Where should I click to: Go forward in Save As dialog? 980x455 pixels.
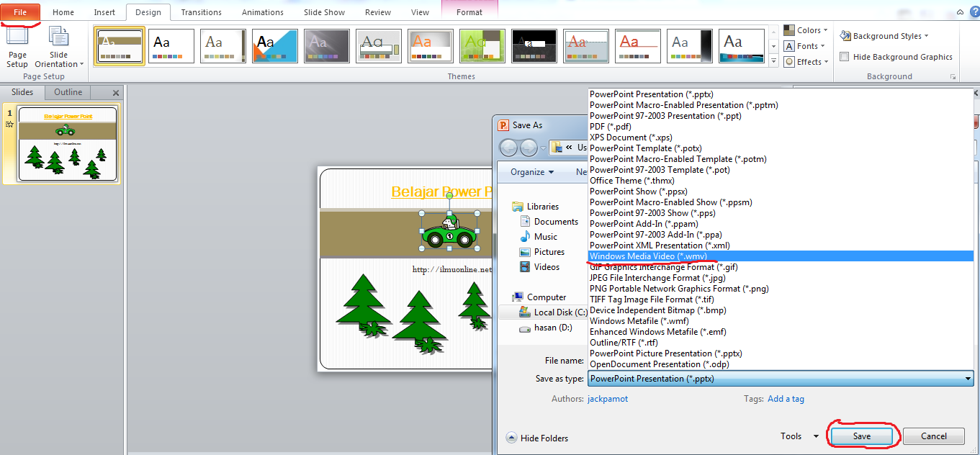click(530, 148)
